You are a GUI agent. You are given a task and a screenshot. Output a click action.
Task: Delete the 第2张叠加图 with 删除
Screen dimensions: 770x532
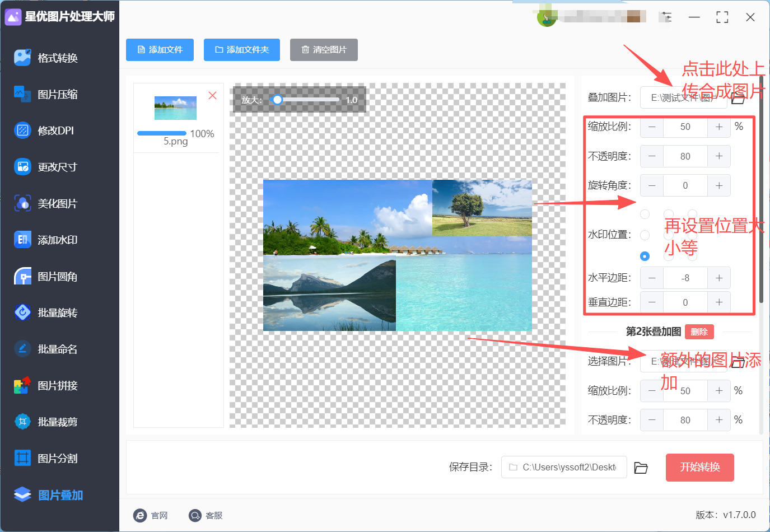pos(699,332)
